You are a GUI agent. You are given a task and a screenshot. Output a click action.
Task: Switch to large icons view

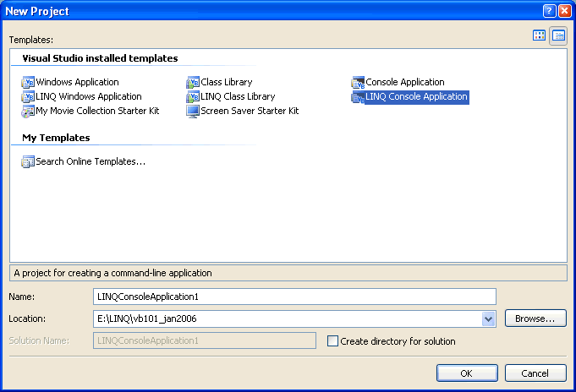(539, 35)
